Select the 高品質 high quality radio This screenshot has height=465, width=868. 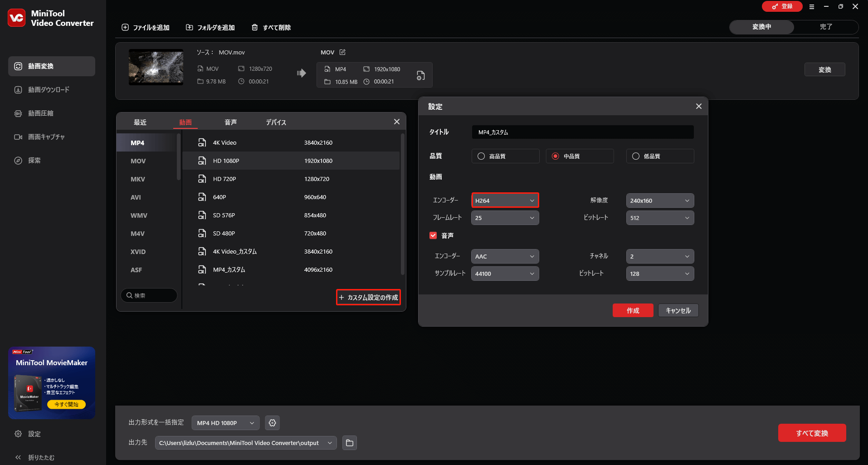[x=481, y=156]
